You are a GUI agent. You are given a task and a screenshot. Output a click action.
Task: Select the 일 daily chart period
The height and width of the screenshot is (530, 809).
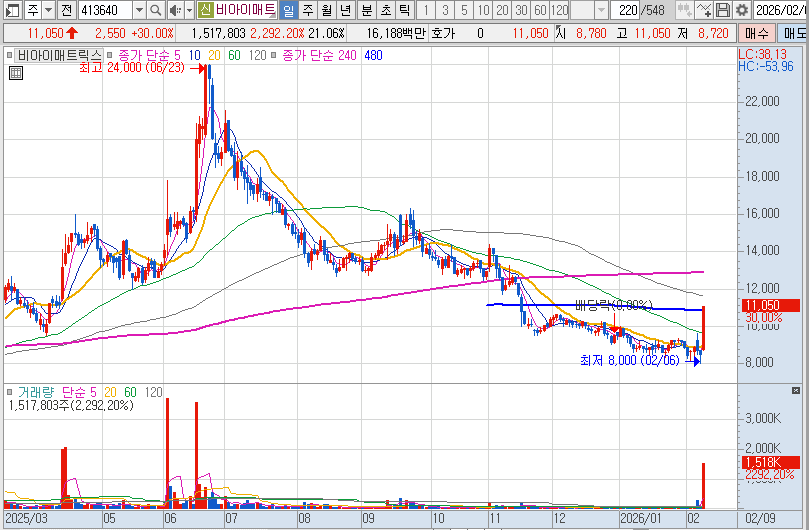coord(289,10)
